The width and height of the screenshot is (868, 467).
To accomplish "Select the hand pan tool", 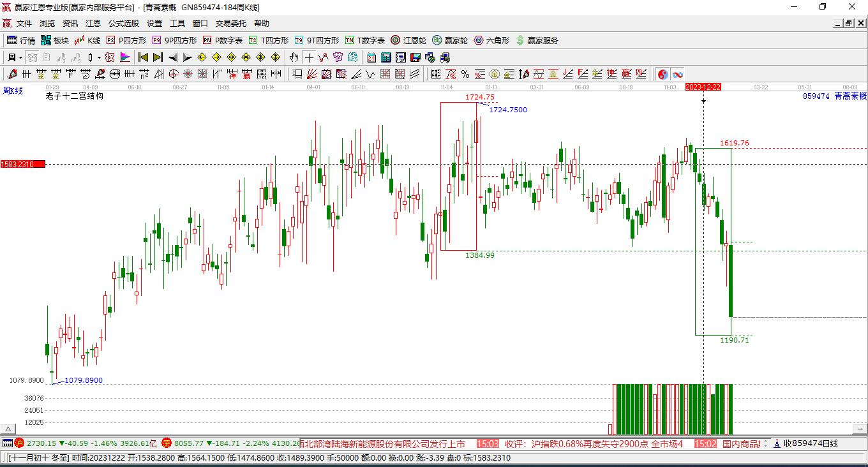I will point(294,57).
